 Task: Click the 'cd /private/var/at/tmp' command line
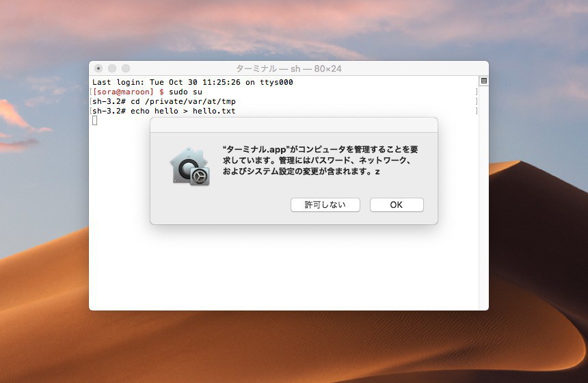pyautogui.click(x=164, y=102)
